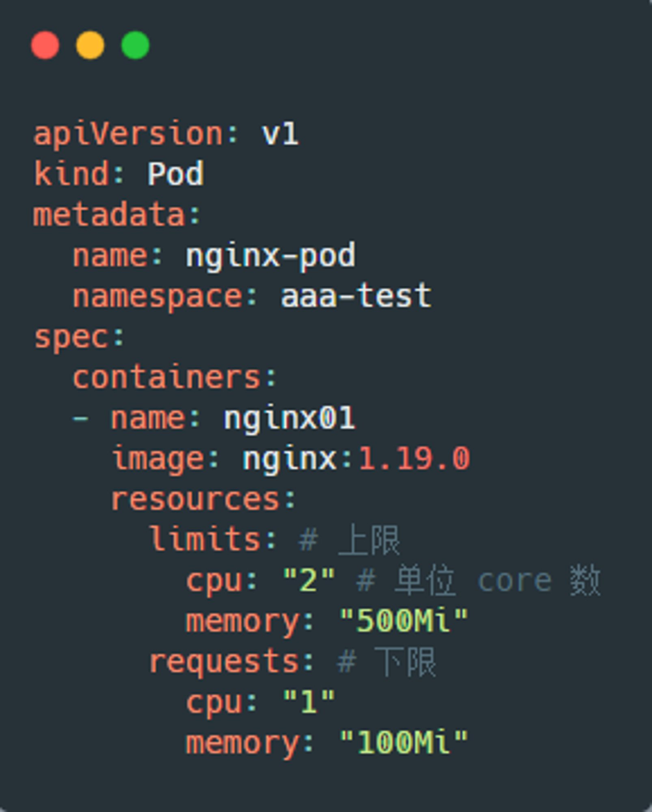The width and height of the screenshot is (652, 812).
Task: Select the v1 value text
Action: point(281,134)
